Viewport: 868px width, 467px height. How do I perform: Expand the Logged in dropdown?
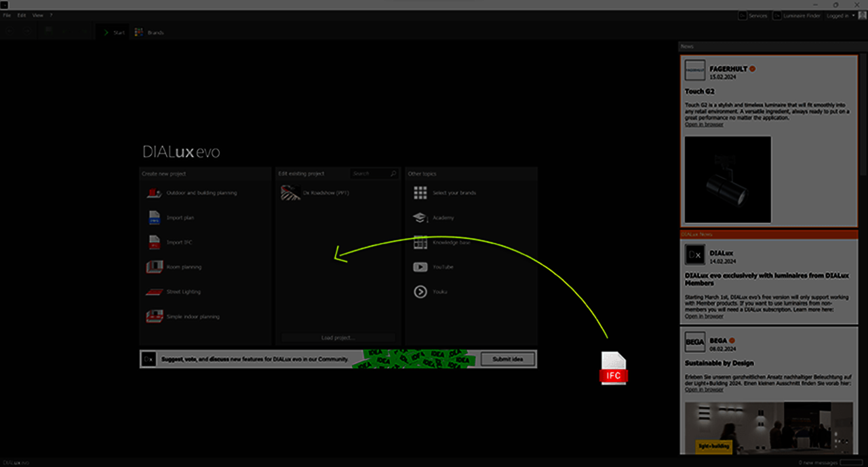[840, 16]
